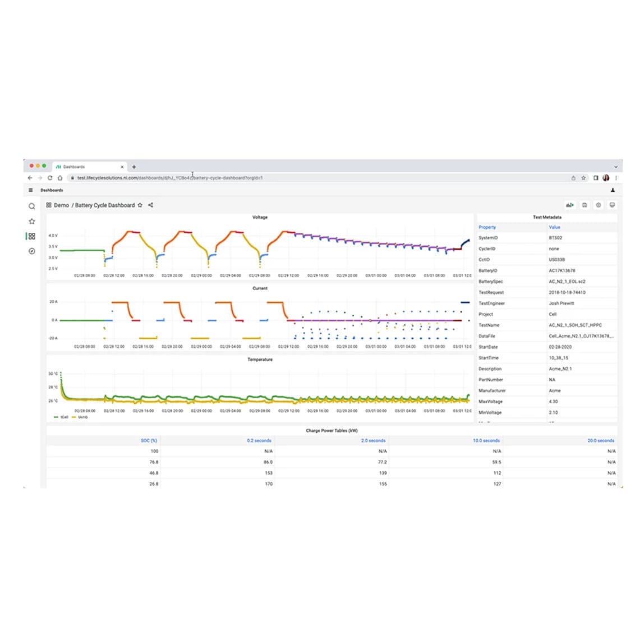Open the dashboard settings gear
Viewport: 644px width, 644px height.
pyautogui.click(x=597, y=205)
